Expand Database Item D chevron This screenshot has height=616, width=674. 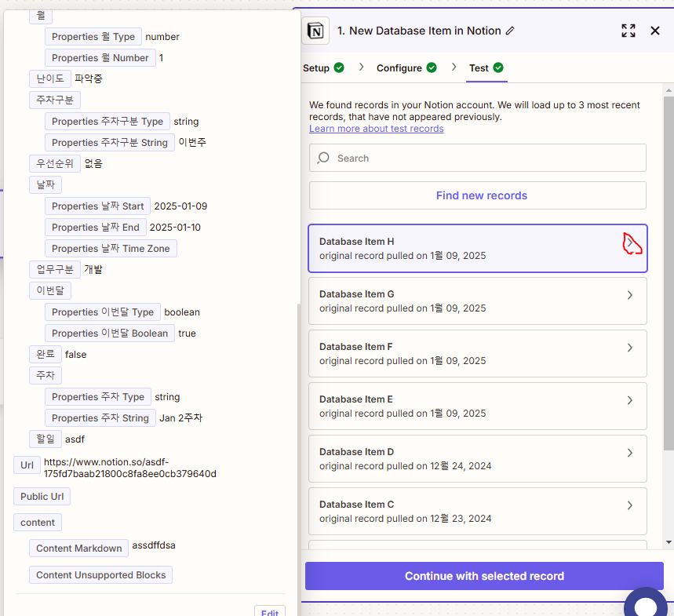point(630,453)
